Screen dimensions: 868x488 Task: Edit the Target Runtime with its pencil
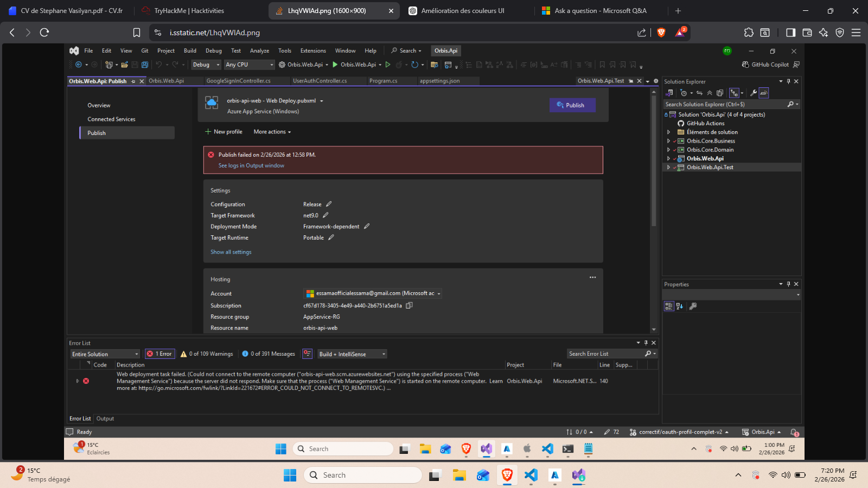(x=331, y=237)
